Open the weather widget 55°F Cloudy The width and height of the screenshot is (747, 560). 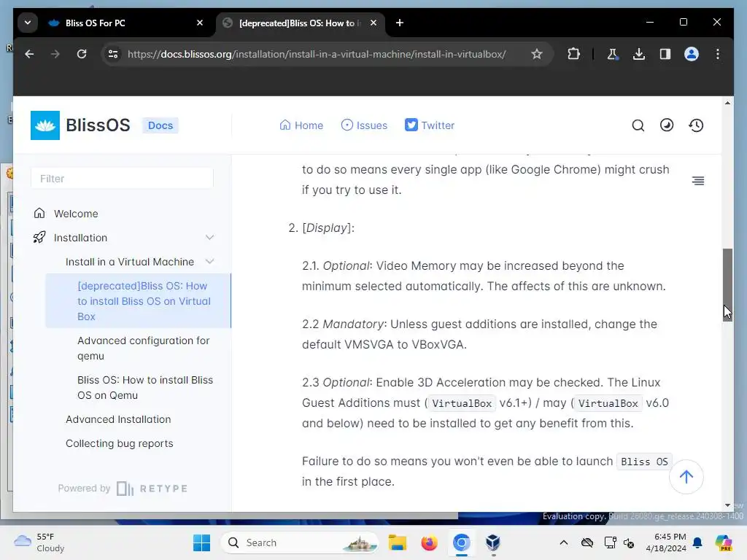(39, 542)
